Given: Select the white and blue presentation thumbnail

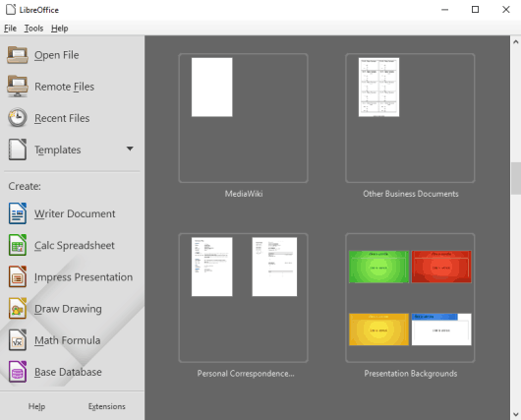Looking at the screenshot, I should click(x=441, y=330).
